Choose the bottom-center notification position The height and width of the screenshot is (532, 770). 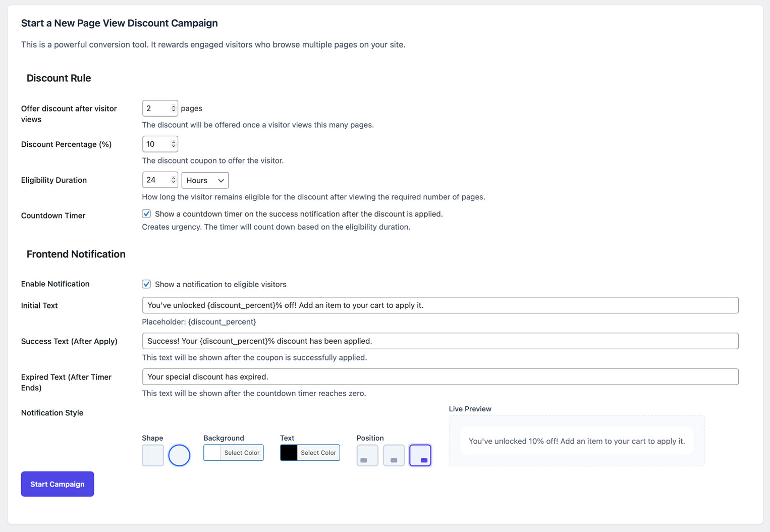(394, 455)
